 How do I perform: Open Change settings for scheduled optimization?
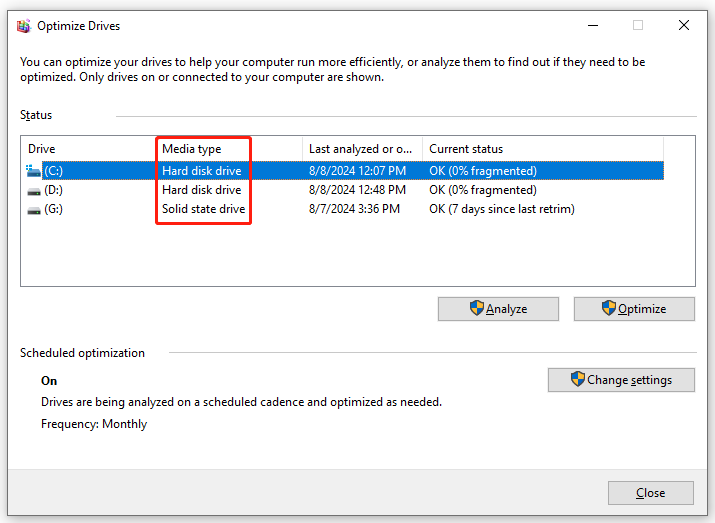621,380
